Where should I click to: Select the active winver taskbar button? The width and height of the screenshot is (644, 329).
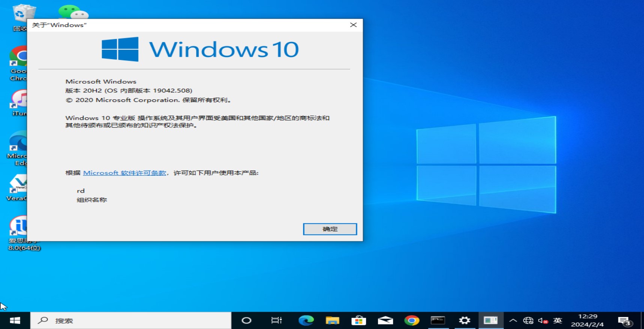tap(491, 320)
